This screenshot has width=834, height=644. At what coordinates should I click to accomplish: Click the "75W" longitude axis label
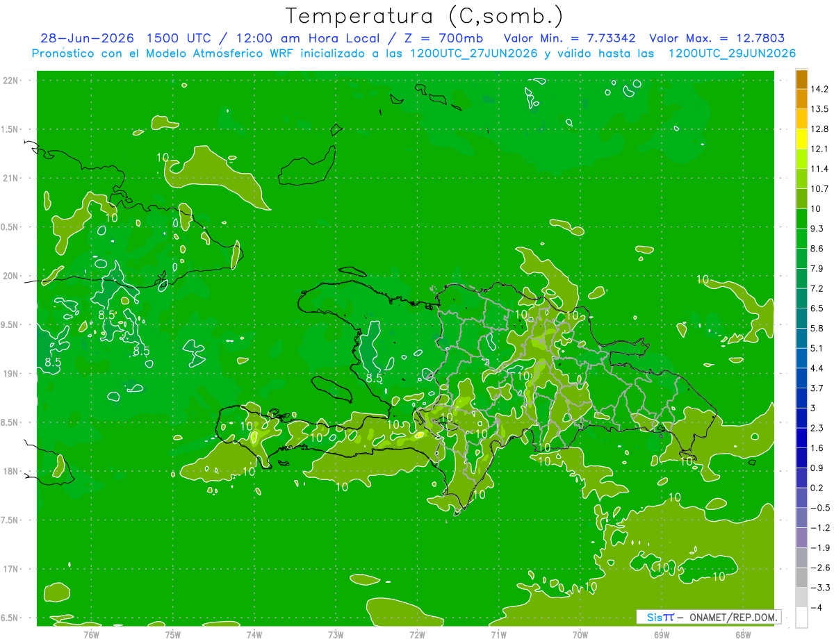173,634
